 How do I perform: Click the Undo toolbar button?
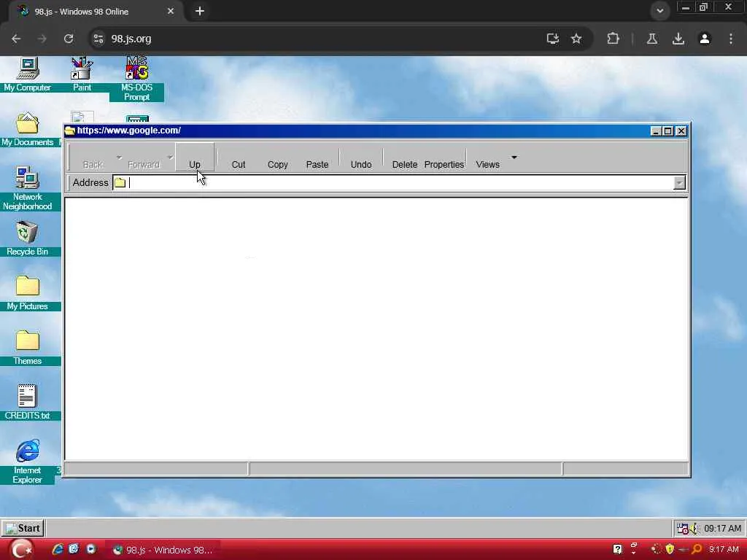coord(361,157)
